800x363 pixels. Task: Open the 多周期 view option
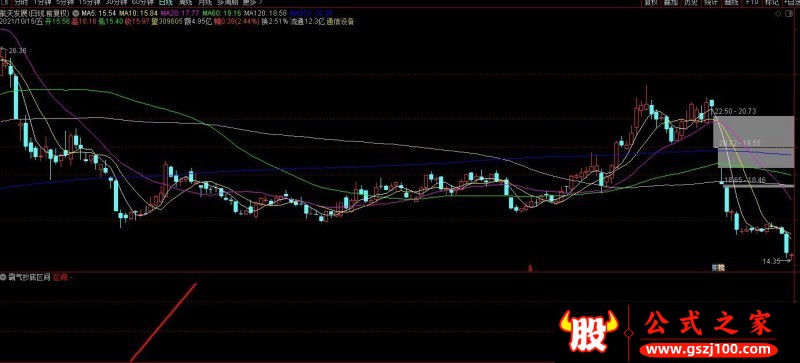228,3
